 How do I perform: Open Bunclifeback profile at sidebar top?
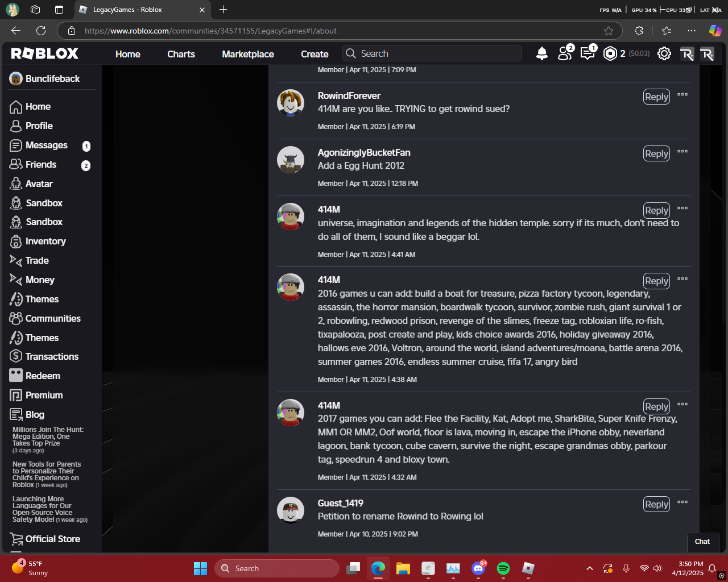[x=45, y=79]
